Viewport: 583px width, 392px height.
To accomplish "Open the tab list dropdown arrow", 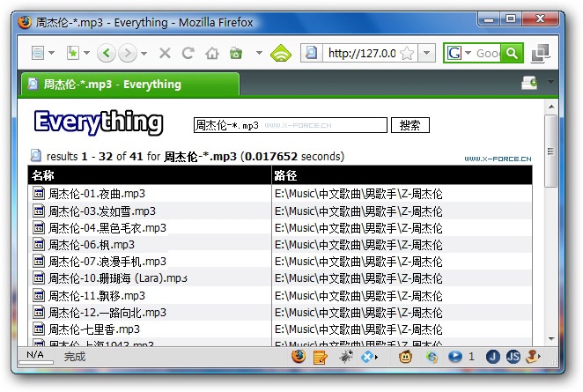I will 550,82.
